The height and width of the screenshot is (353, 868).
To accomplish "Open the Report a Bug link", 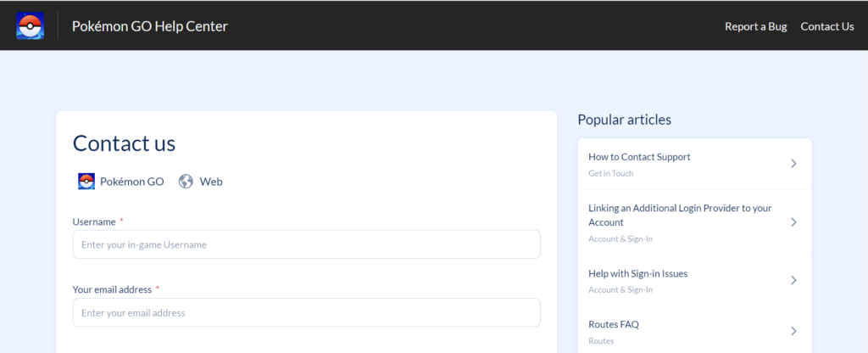I will (755, 26).
